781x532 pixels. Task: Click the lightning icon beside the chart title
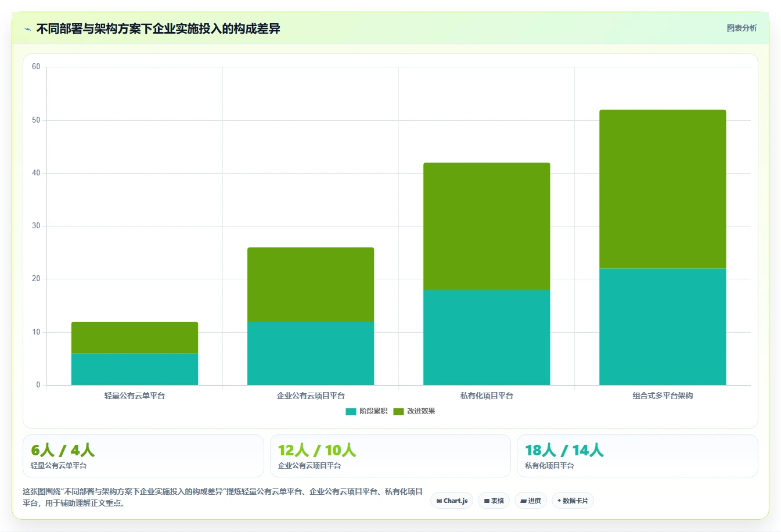pyautogui.click(x=27, y=29)
